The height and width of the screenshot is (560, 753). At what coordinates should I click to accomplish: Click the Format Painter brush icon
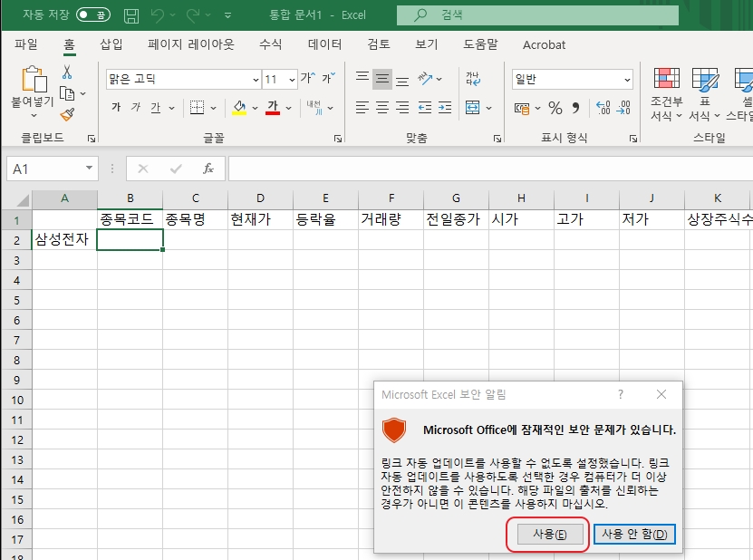coord(67,114)
